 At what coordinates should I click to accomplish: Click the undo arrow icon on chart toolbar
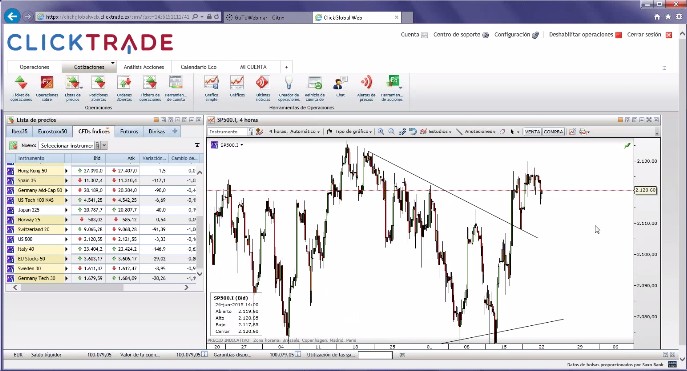(x=413, y=131)
